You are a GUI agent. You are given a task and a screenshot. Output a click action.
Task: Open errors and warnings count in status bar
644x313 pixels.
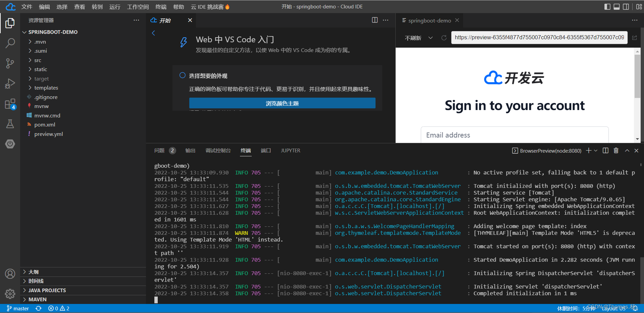tap(59, 308)
